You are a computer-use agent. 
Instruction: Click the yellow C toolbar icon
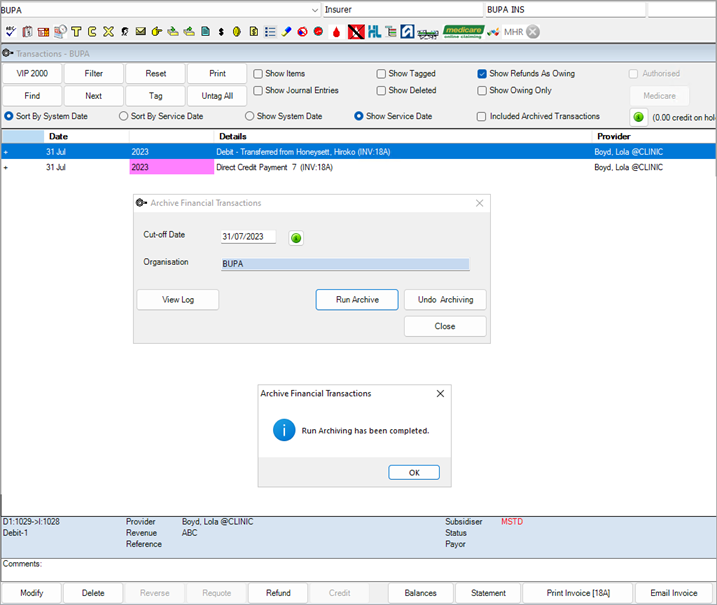coord(92,32)
